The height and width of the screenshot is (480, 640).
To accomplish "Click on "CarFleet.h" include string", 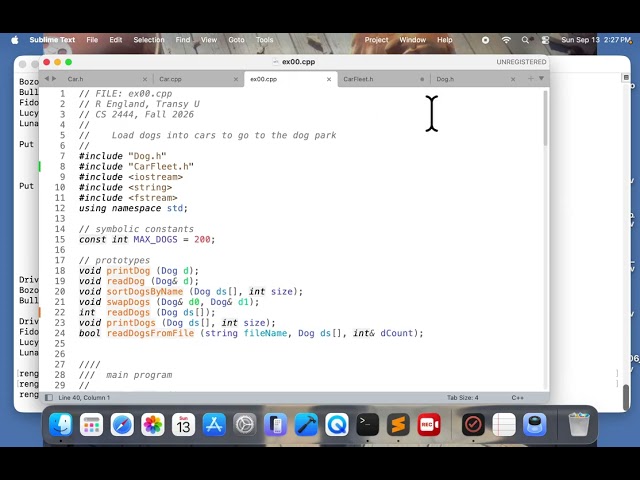I will click(161, 167).
